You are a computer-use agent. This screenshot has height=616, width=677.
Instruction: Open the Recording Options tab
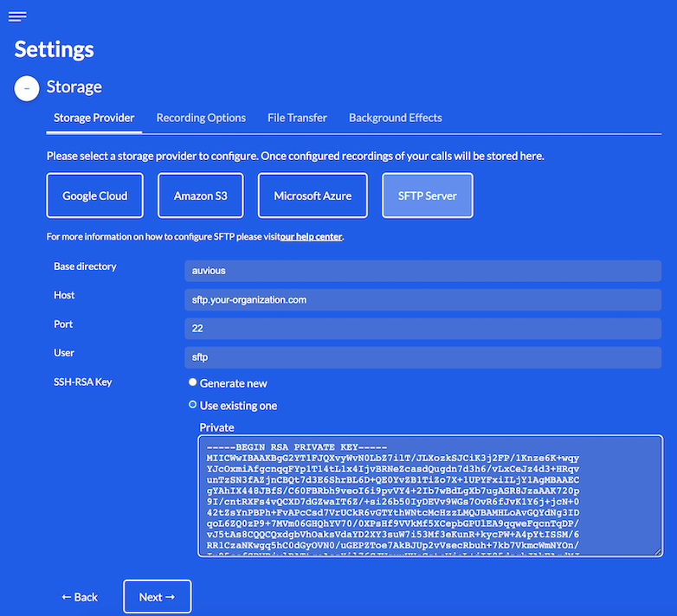[201, 118]
